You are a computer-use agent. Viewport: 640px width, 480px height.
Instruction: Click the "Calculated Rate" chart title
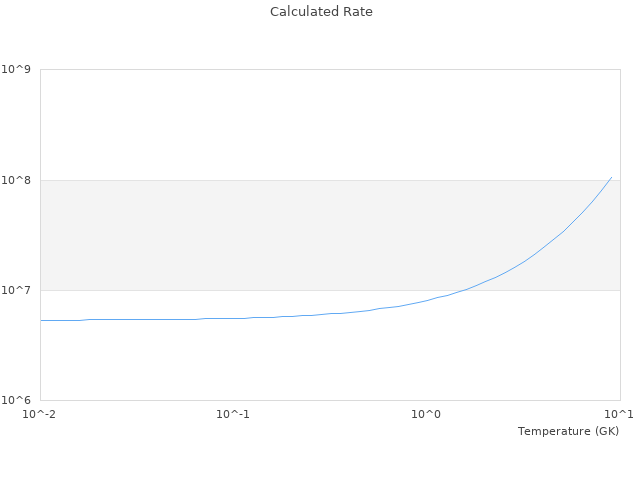coord(321,12)
